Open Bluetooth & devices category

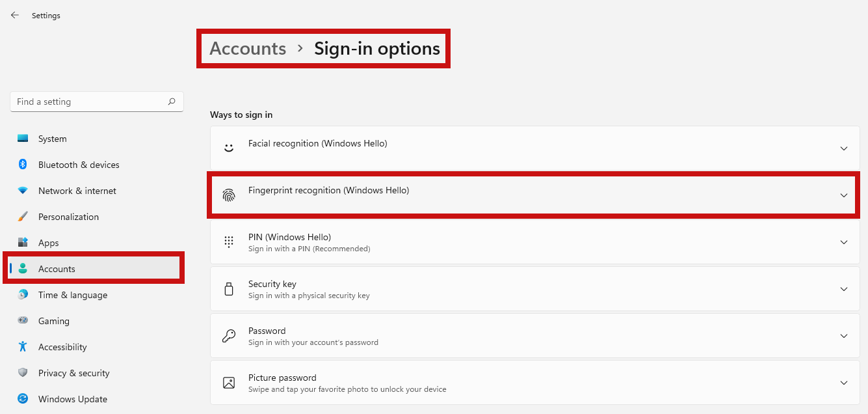[x=79, y=165]
